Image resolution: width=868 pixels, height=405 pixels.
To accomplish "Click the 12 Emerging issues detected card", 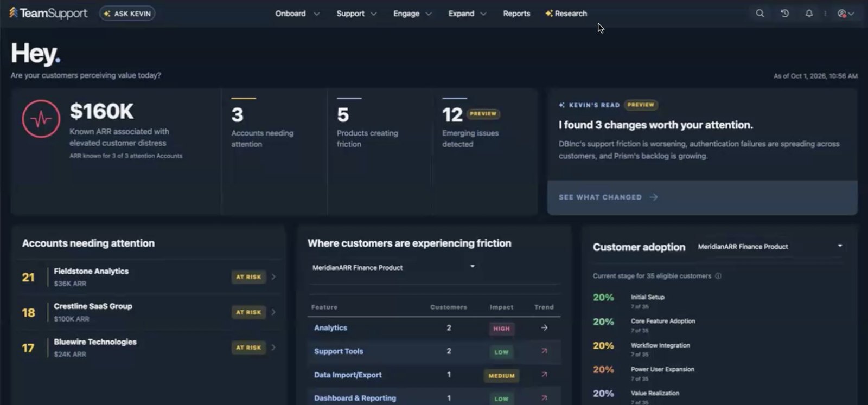I will pyautogui.click(x=485, y=152).
